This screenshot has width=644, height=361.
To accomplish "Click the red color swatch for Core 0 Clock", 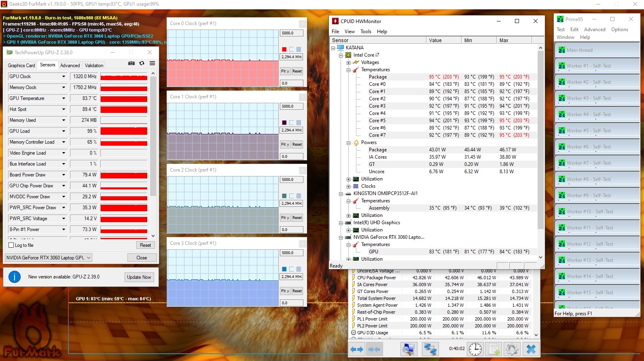I will pyautogui.click(x=284, y=49).
